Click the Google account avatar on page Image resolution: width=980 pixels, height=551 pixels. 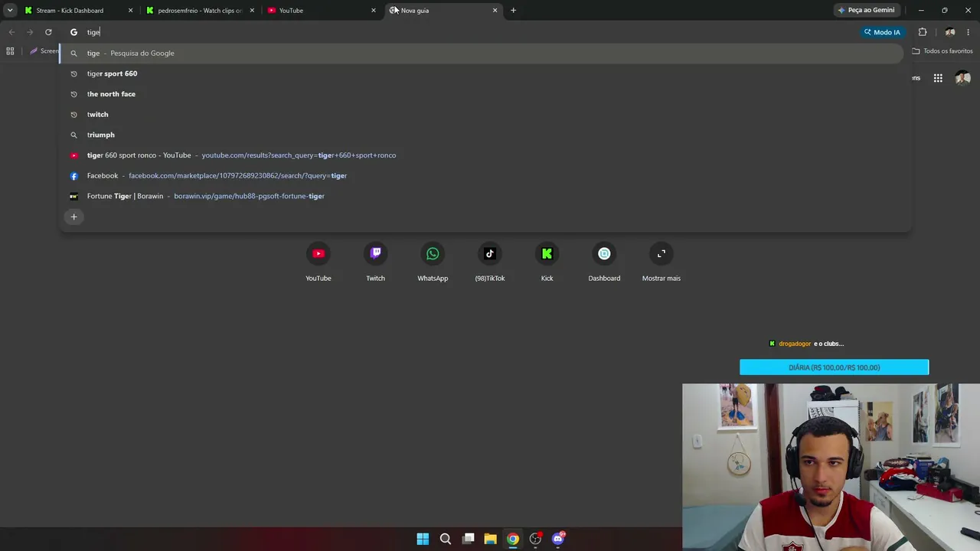click(963, 78)
